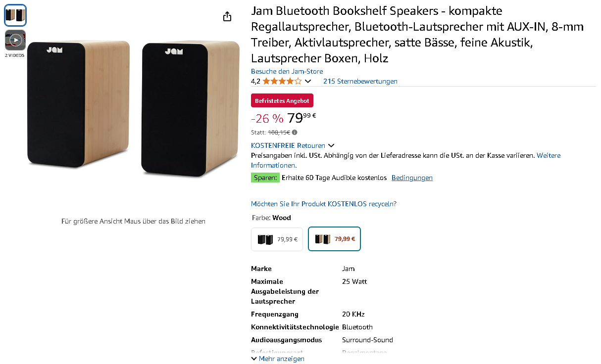Click the share icon above product image
Screen dimensions: 601x364
(227, 17)
